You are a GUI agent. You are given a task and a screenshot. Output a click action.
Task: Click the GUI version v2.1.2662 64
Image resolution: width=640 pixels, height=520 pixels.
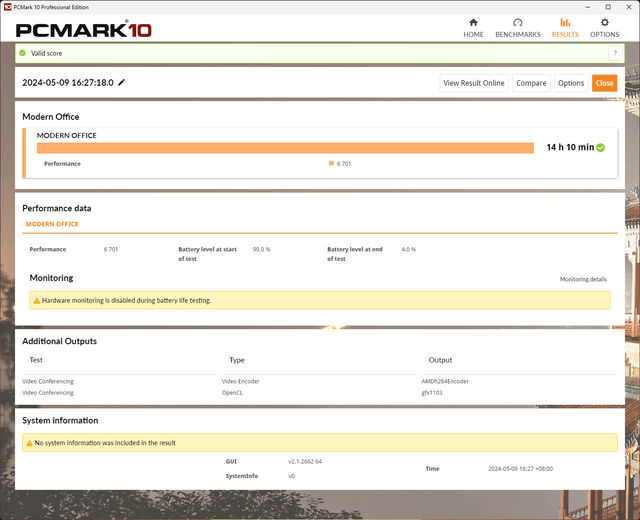point(305,461)
